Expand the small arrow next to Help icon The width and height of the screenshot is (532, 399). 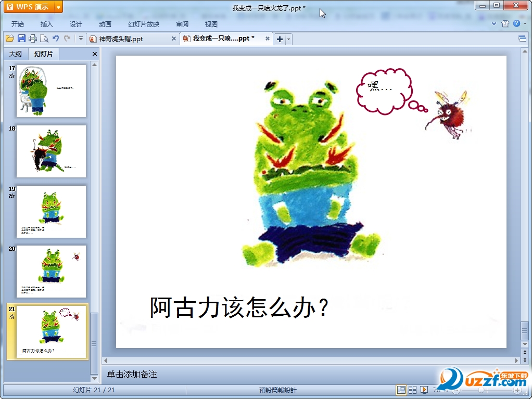525,24
